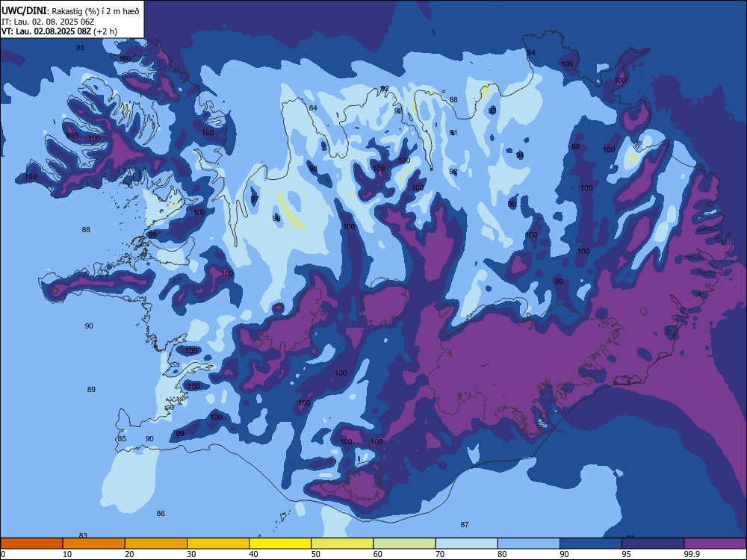Viewport: 747px width, 560px height.
Task: Click the '30' legend tick label
Action: click(191, 554)
